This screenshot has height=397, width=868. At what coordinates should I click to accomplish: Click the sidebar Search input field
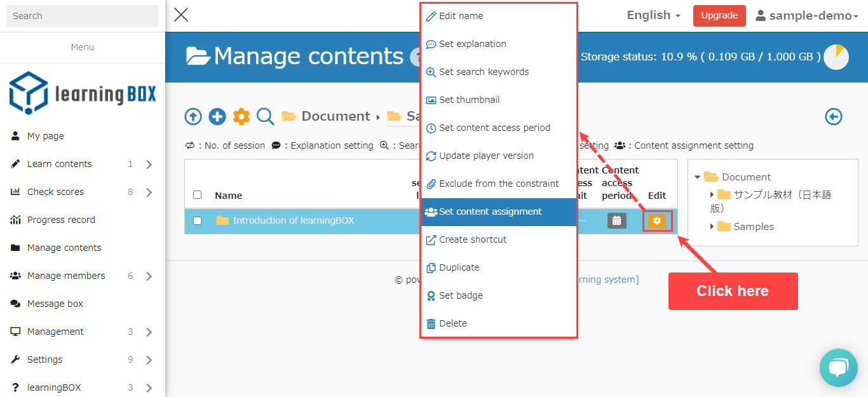pos(82,16)
